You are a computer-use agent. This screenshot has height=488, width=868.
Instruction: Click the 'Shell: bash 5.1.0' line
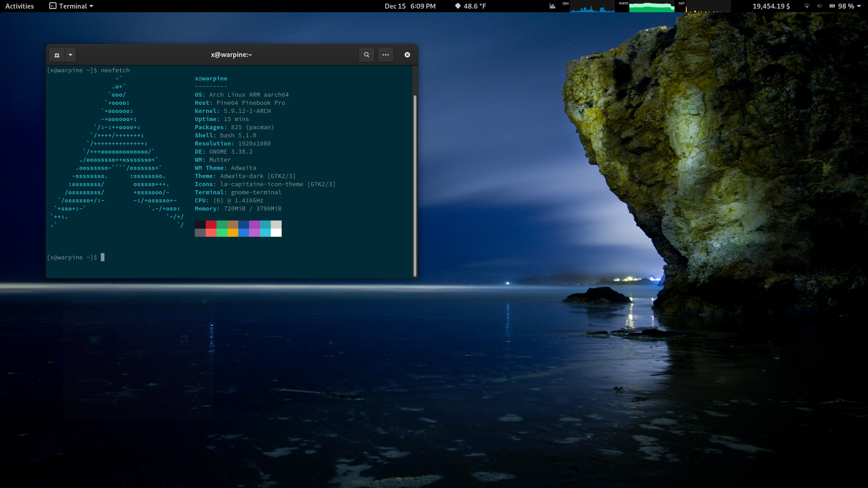[x=226, y=136]
